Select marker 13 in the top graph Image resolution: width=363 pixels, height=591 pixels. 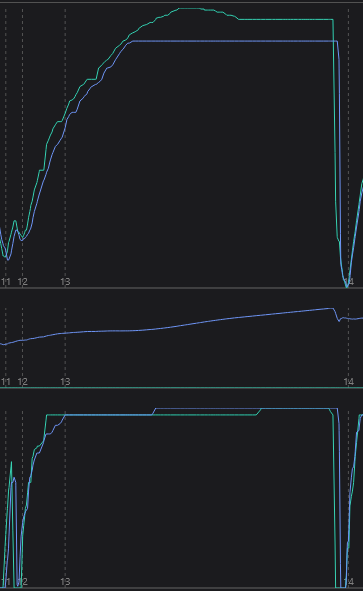click(65, 282)
